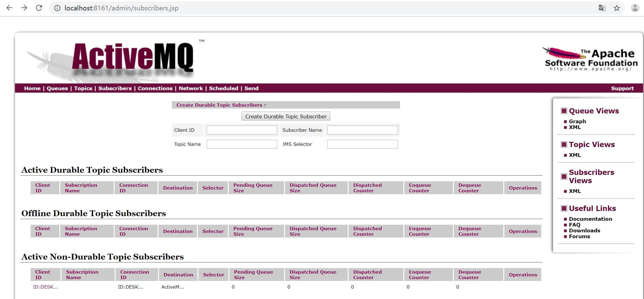The width and height of the screenshot is (644, 299).
Task: Click the ActiveM... destination cell
Action: click(173, 287)
